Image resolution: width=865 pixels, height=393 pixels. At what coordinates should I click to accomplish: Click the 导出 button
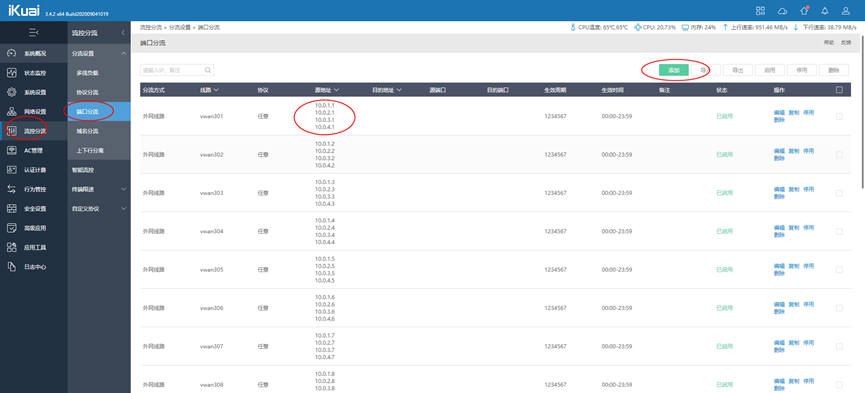tap(738, 70)
